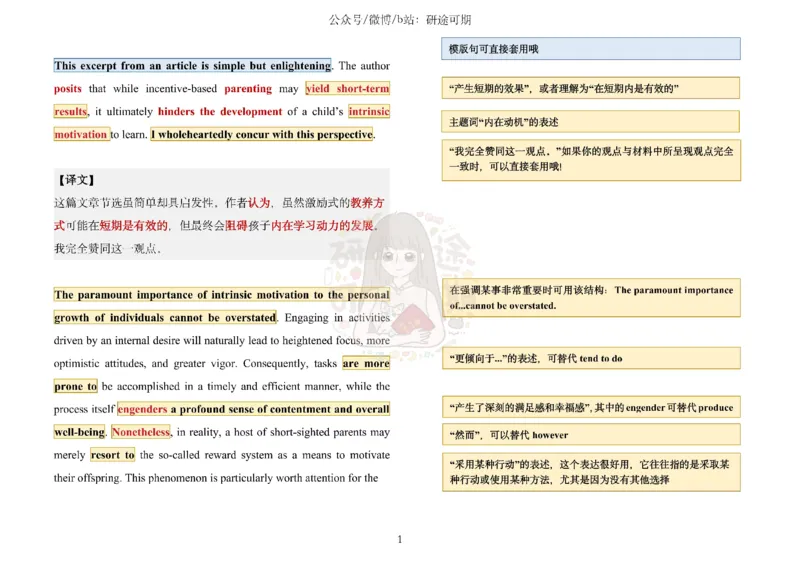Click the highlighted line 'The paramount importance of intrinsic motivation'
800x566 pixels.
(x=222, y=294)
